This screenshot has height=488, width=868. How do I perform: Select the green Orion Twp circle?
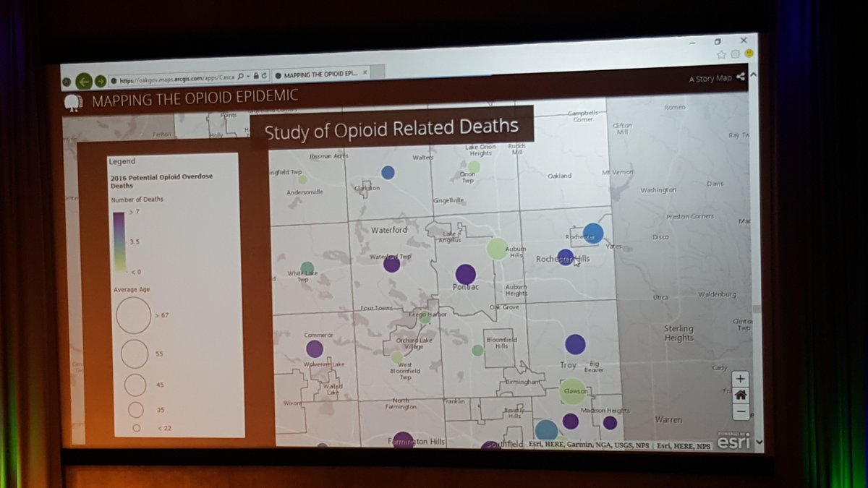pos(473,167)
